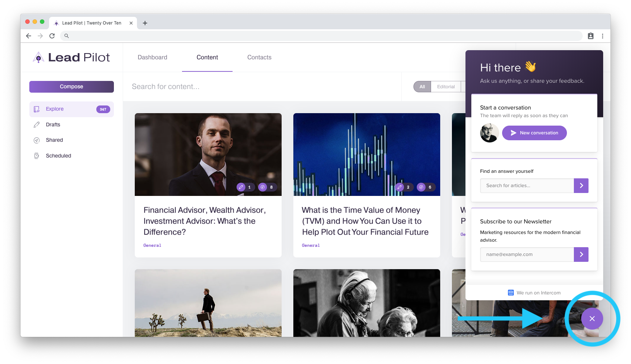Click shared badge icon on Time Value card
Image resolution: width=631 pixels, height=364 pixels.
[421, 187]
